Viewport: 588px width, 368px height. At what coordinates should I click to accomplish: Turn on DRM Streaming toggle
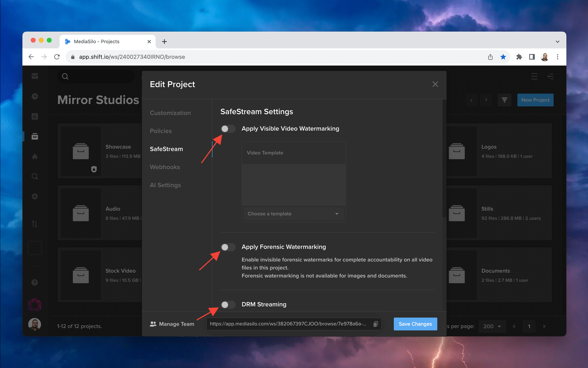[x=228, y=304]
